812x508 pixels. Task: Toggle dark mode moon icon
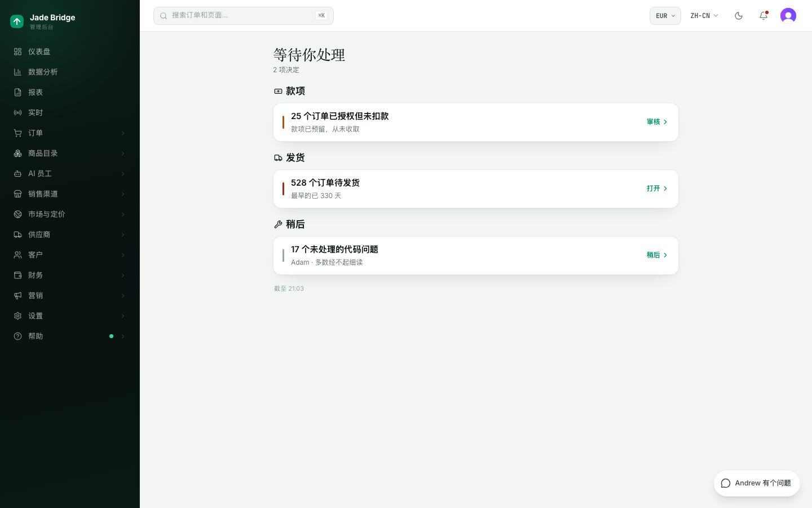pyautogui.click(x=739, y=16)
